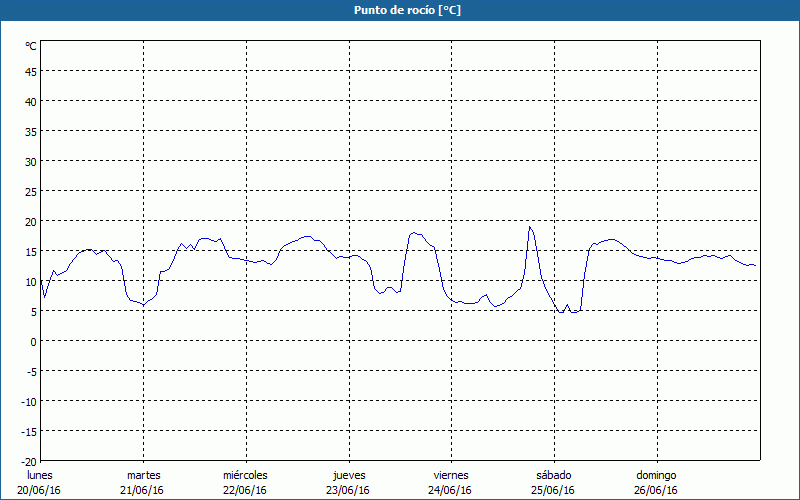Click the dew point peak near sábado
This screenshot has height=500, width=800.
click(x=530, y=227)
